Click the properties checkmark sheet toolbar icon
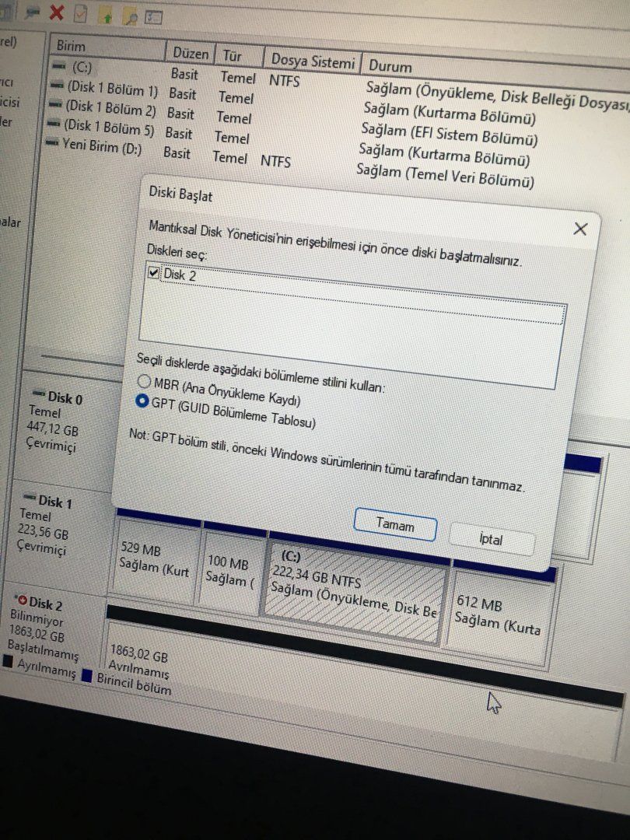The width and height of the screenshot is (630, 840). pyautogui.click(x=80, y=14)
